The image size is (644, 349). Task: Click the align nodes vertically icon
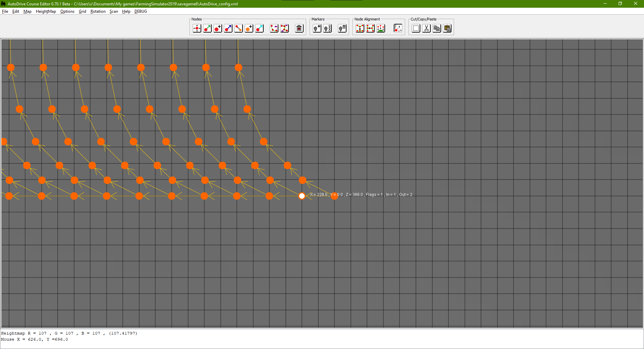tap(360, 29)
